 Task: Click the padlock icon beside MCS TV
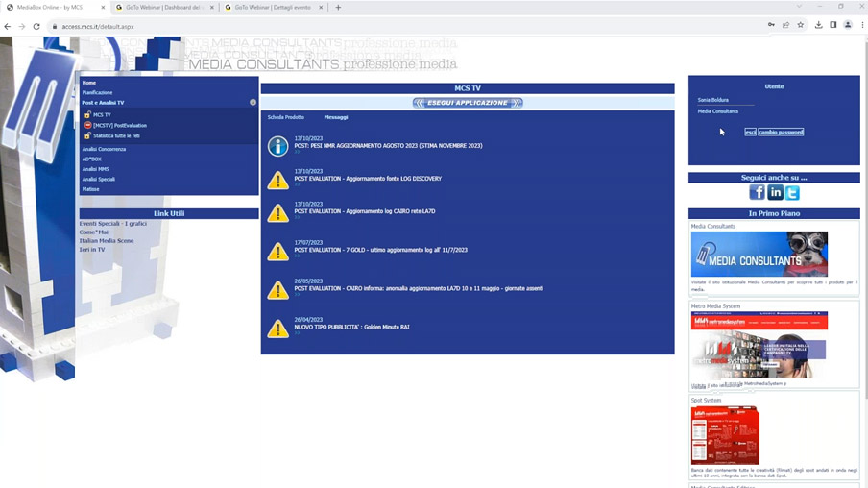coord(87,115)
